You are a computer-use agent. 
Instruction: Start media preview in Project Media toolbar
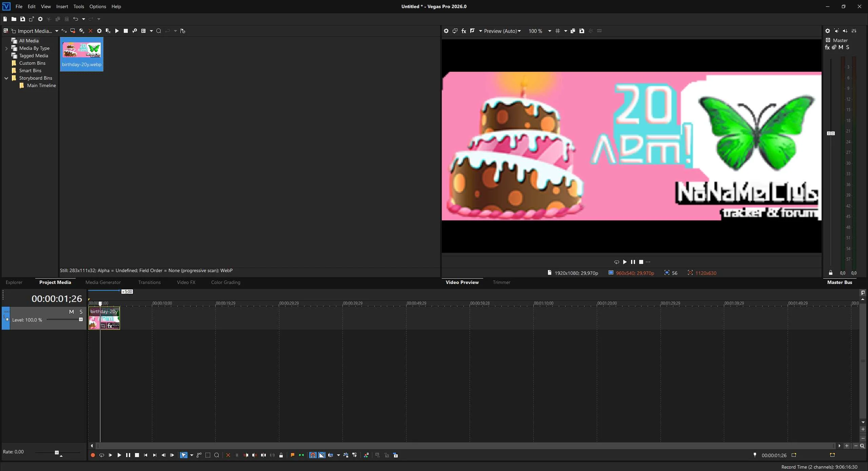(x=117, y=31)
